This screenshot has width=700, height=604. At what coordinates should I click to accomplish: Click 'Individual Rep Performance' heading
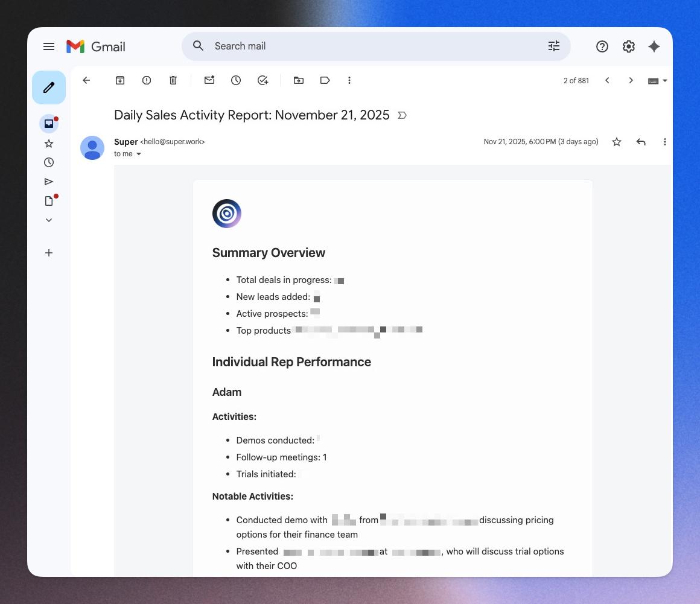pyautogui.click(x=291, y=362)
